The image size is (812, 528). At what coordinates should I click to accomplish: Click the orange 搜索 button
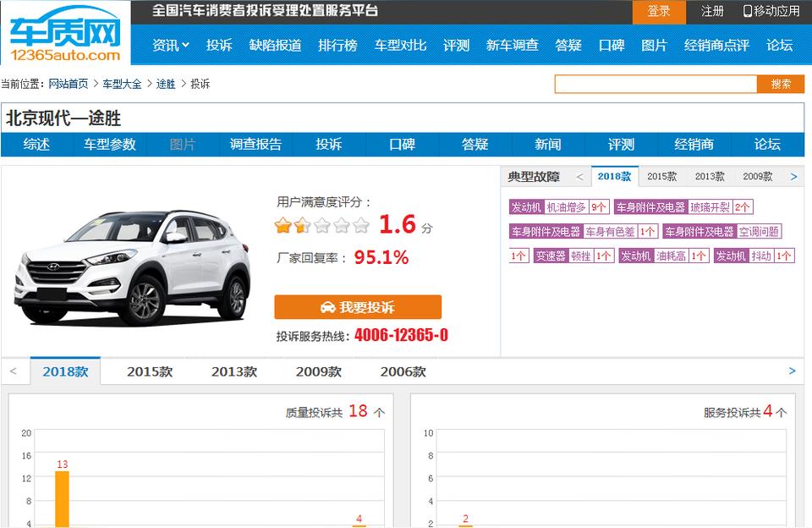coord(781,84)
